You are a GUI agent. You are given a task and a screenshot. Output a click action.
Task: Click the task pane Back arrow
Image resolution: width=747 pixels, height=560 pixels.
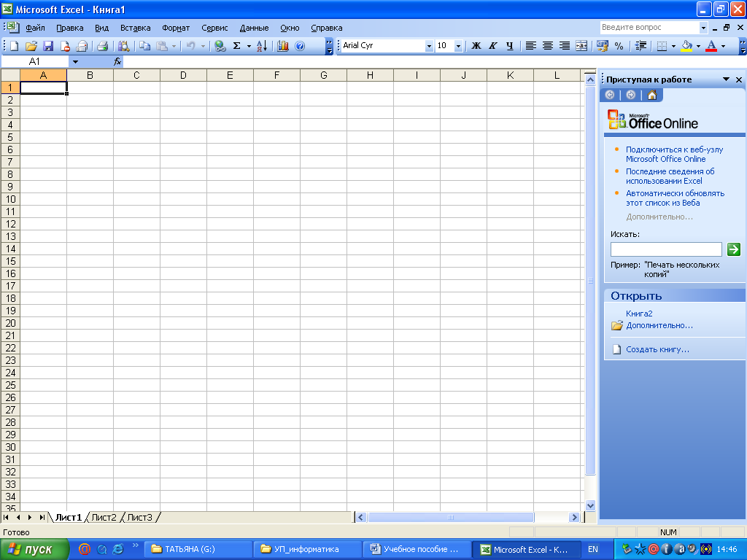click(x=610, y=95)
